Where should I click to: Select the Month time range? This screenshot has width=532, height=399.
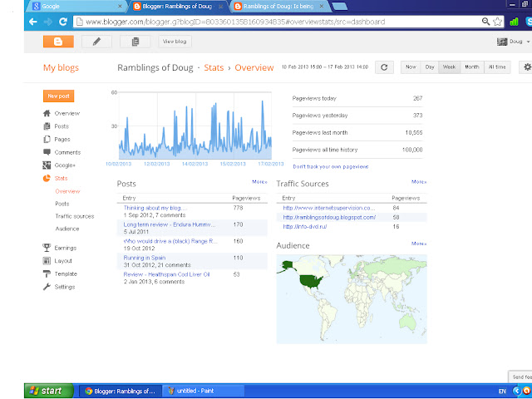[x=472, y=67]
